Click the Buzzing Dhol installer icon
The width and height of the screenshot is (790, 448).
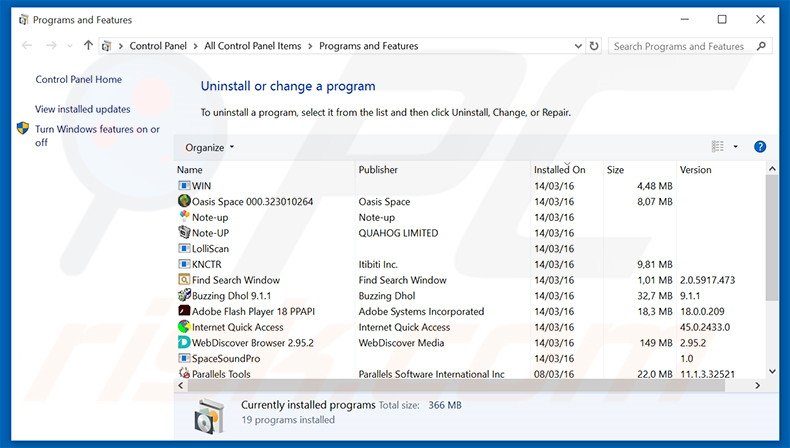(x=184, y=295)
